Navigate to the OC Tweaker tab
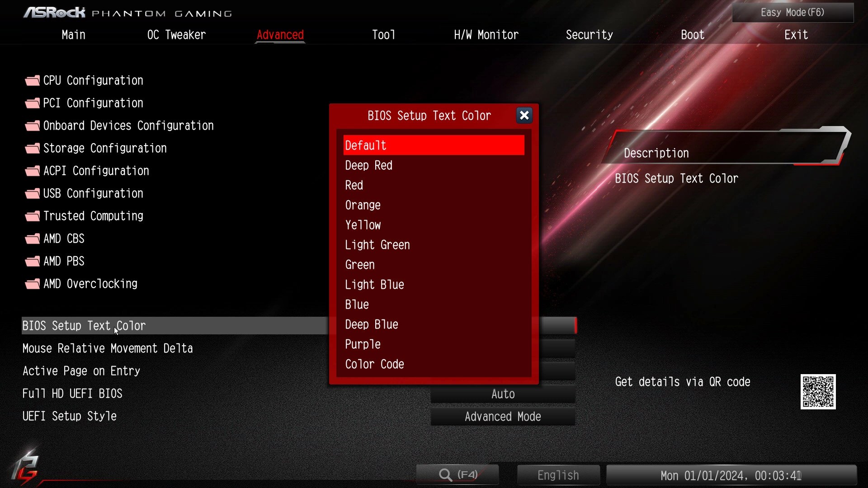Viewport: 868px width, 488px height. tap(176, 34)
